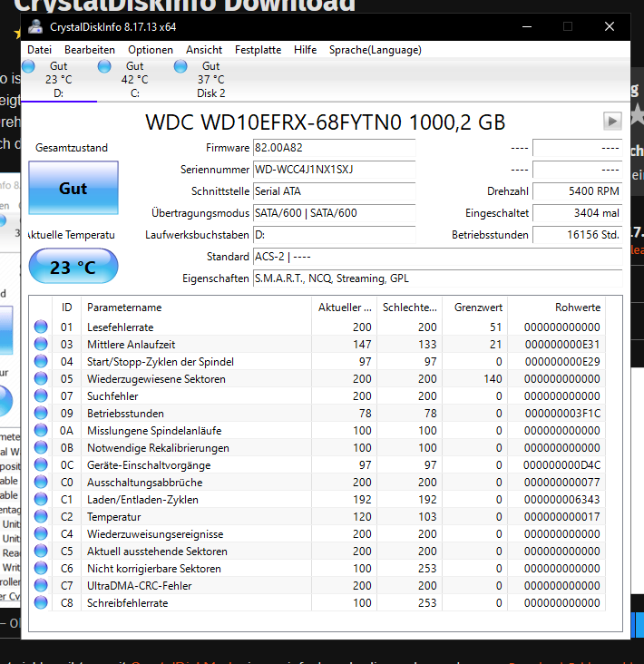Click the status orb for row 09 Betriebsstunden
The image size is (644, 664).
41,414
